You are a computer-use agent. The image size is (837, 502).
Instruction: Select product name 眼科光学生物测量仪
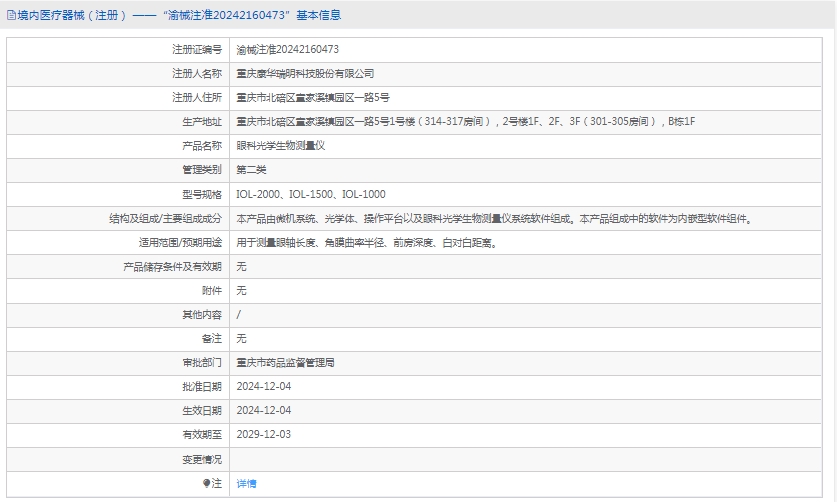281,145
